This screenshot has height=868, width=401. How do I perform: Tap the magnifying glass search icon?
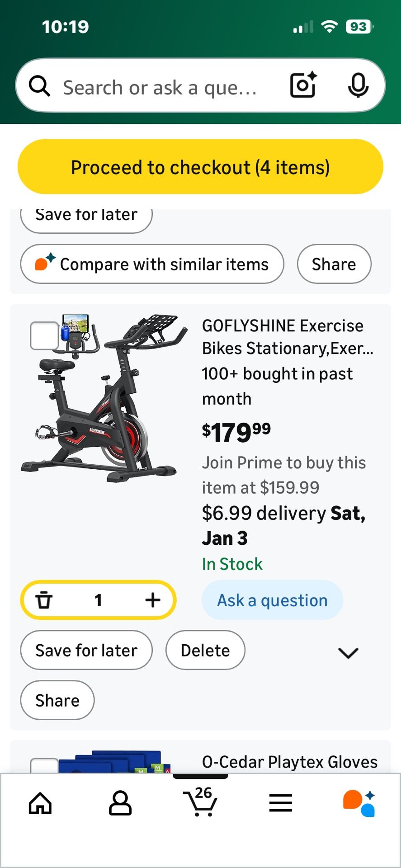(40, 86)
